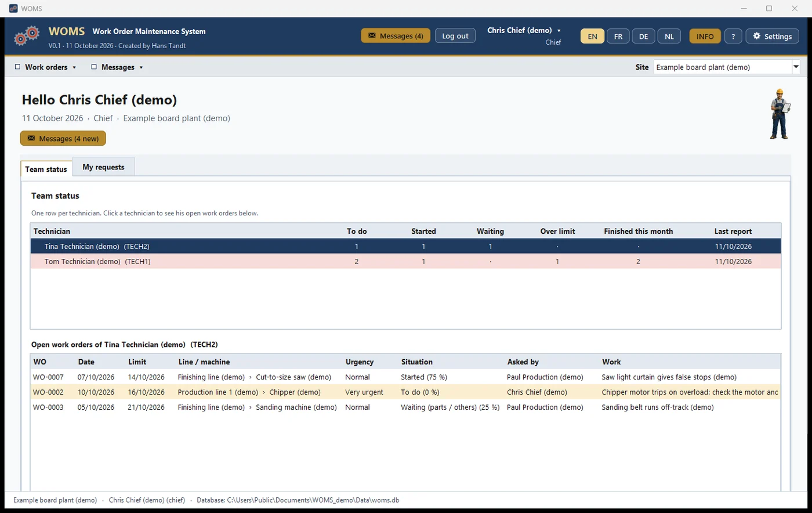Click 'Waiting (parts / others) (25 %)' cell
The image size is (812, 513).
450,407
